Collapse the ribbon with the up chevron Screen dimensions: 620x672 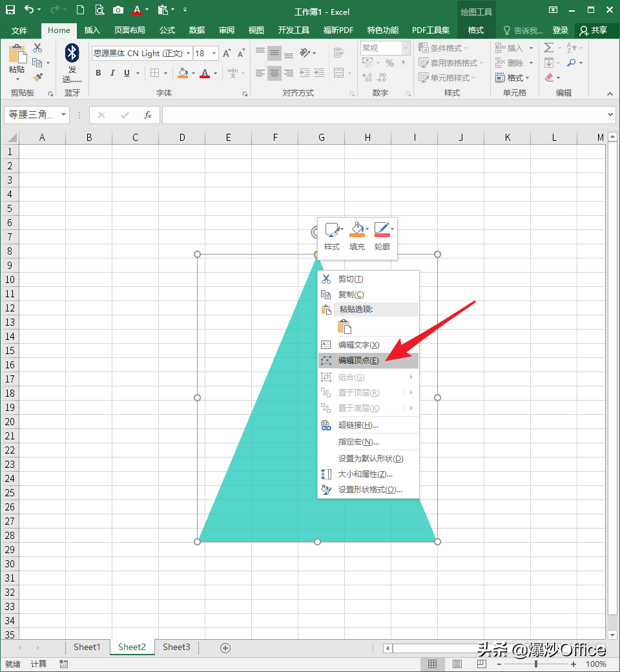click(x=610, y=94)
